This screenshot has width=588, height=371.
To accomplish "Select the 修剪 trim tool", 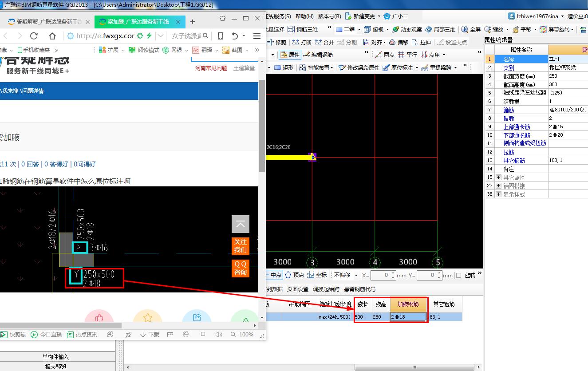I will tap(277, 42).
